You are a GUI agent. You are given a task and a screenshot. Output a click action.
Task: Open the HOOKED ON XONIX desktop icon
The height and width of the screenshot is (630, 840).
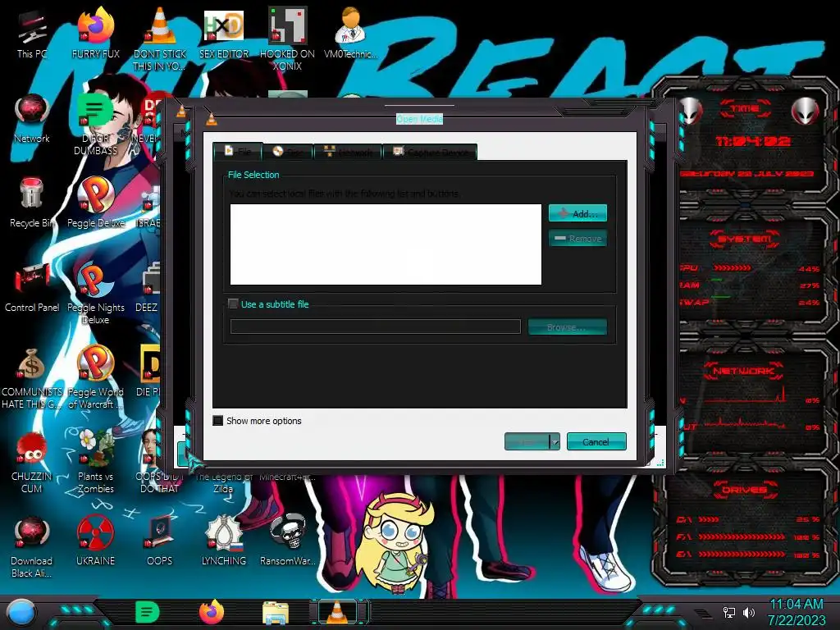(287, 39)
